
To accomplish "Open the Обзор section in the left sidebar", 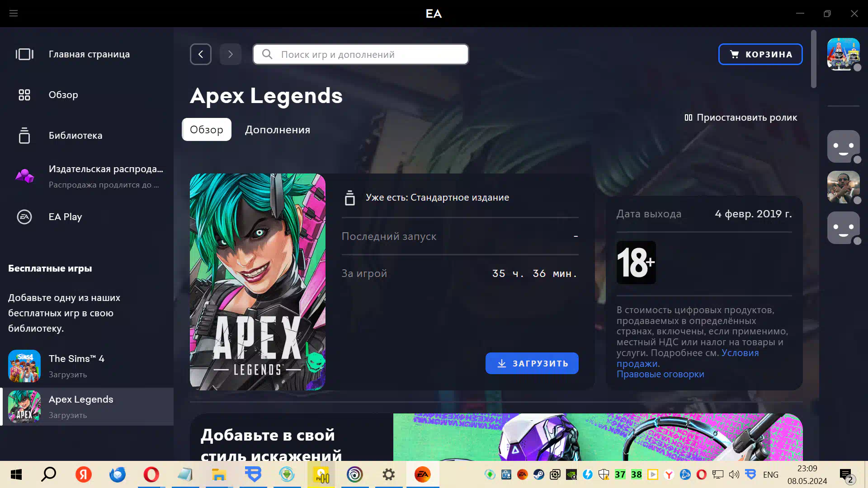I will [x=87, y=95].
